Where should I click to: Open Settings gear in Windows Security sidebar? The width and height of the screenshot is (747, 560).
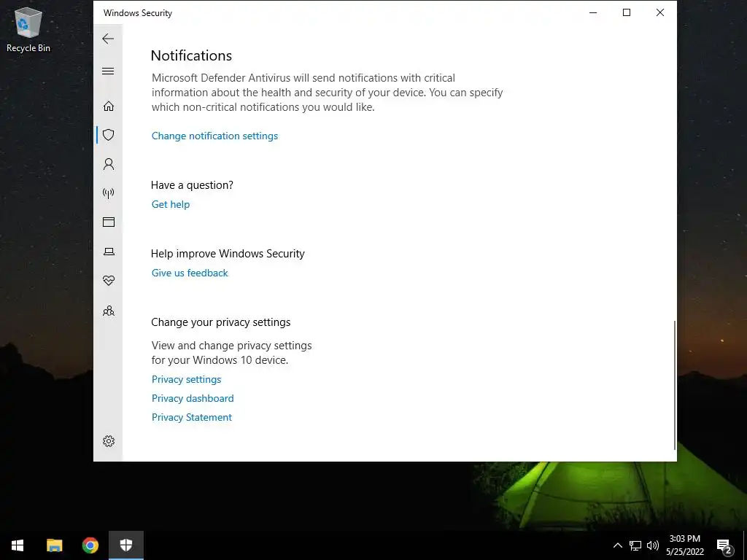tap(109, 441)
